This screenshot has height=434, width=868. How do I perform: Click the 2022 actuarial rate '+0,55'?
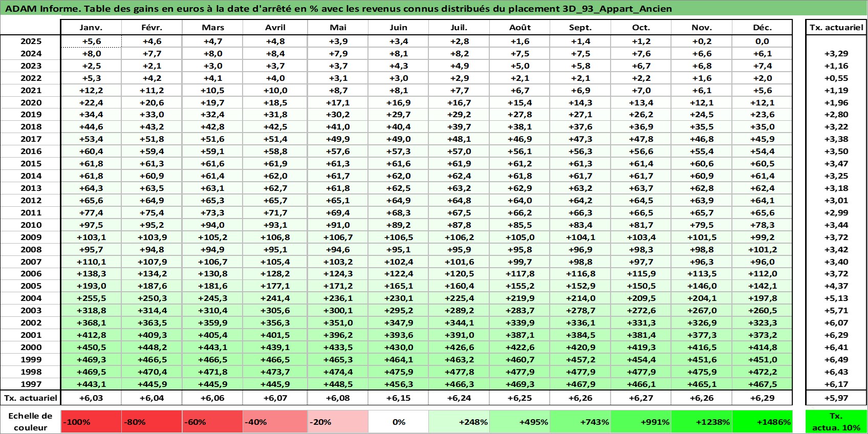pos(836,78)
